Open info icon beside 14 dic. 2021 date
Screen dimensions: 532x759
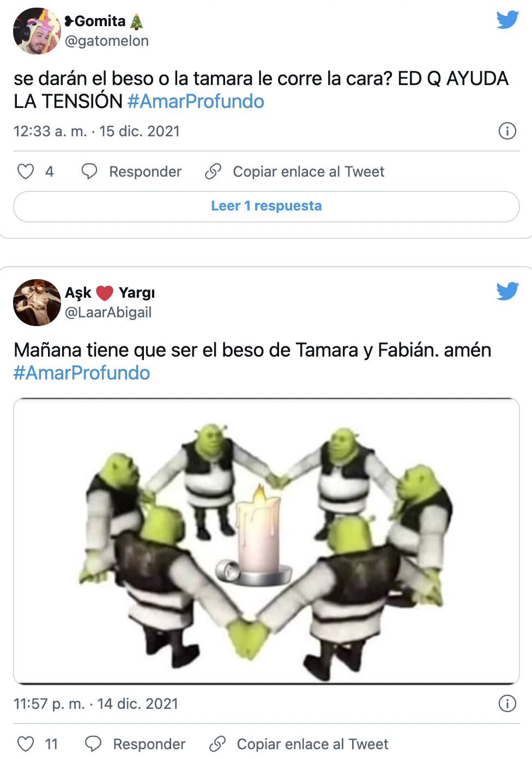[507, 703]
